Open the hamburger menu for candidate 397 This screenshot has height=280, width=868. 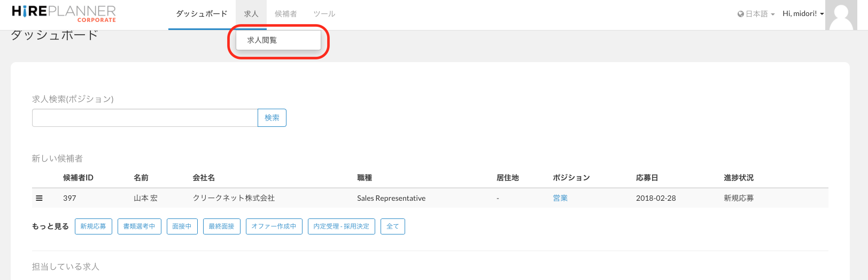39,198
